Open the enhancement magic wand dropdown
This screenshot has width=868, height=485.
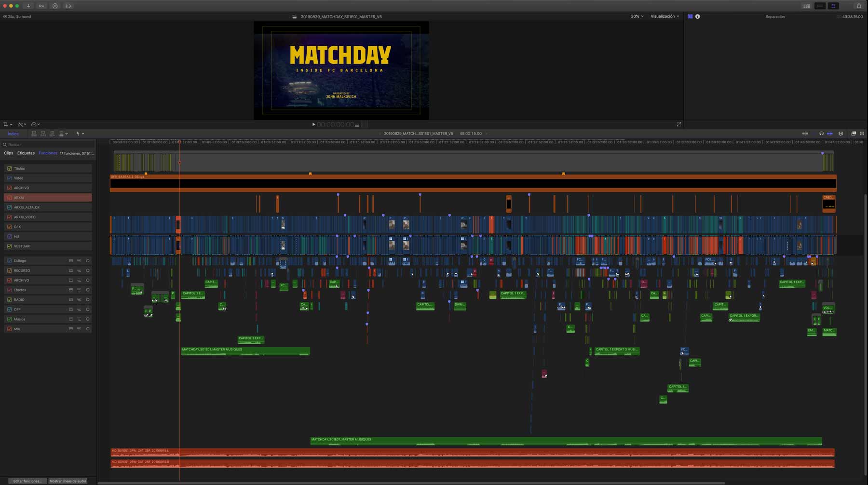[x=22, y=124]
